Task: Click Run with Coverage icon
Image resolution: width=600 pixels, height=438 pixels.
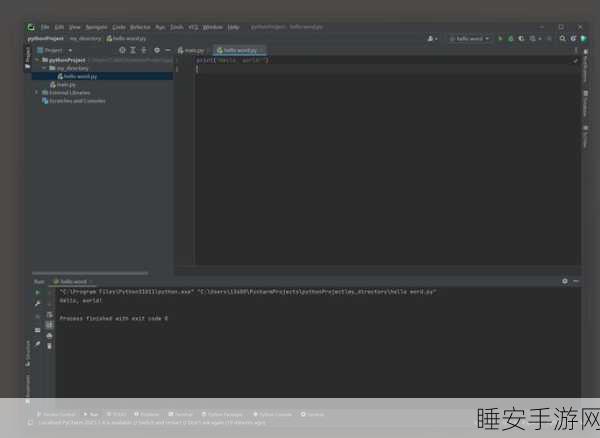Action: coord(521,39)
